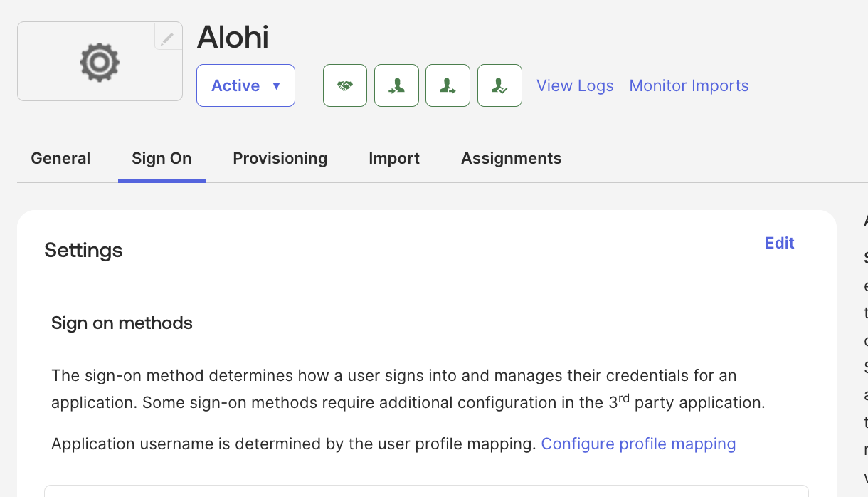Screen dimensions: 868x497
Task: Click the Settings heading
Action: 83,250
